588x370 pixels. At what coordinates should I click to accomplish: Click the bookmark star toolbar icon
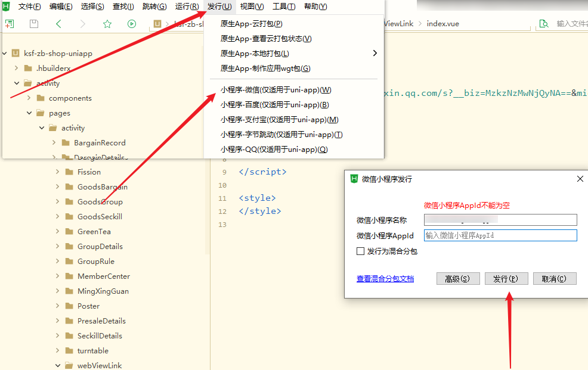pos(107,24)
